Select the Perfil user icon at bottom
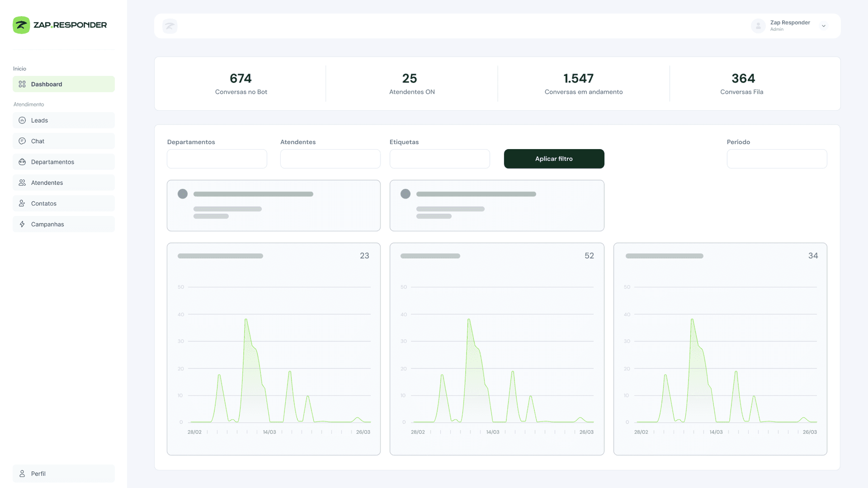The width and height of the screenshot is (868, 488). [x=22, y=473]
